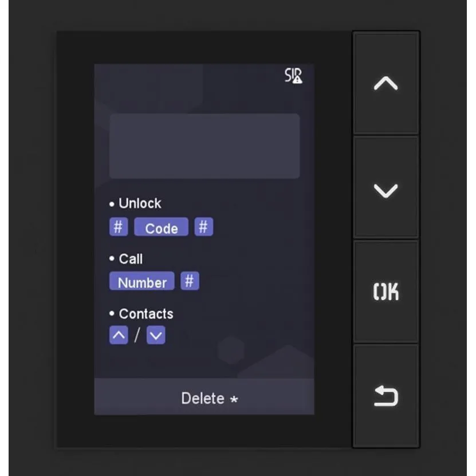This screenshot has width=476, height=476.
Task: Select the Number field under Call
Action: click(141, 281)
